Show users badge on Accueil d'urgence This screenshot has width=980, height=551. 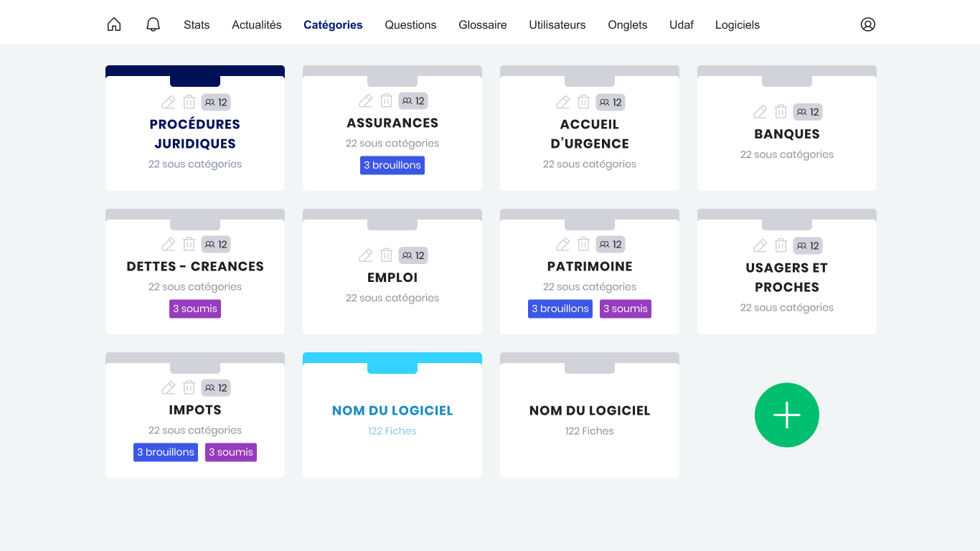click(611, 102)
